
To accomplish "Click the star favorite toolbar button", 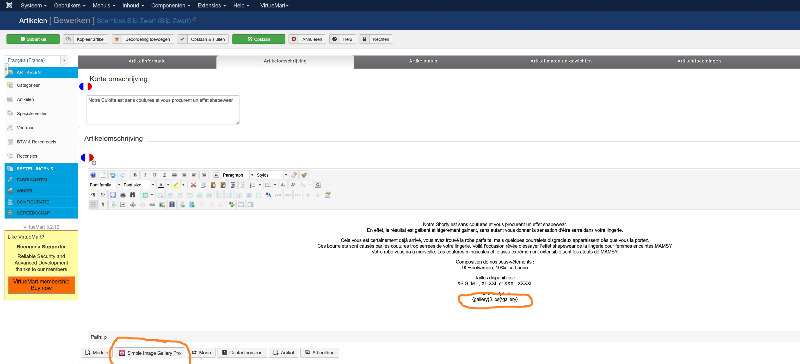I will [143, 39].
